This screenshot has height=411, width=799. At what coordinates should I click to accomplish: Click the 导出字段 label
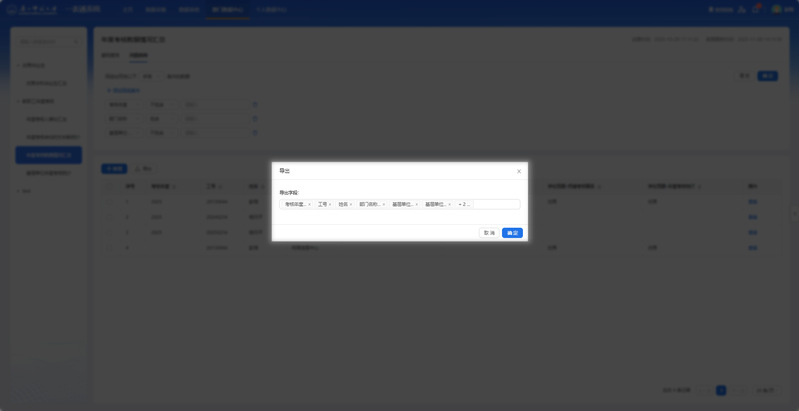point(289,192)
